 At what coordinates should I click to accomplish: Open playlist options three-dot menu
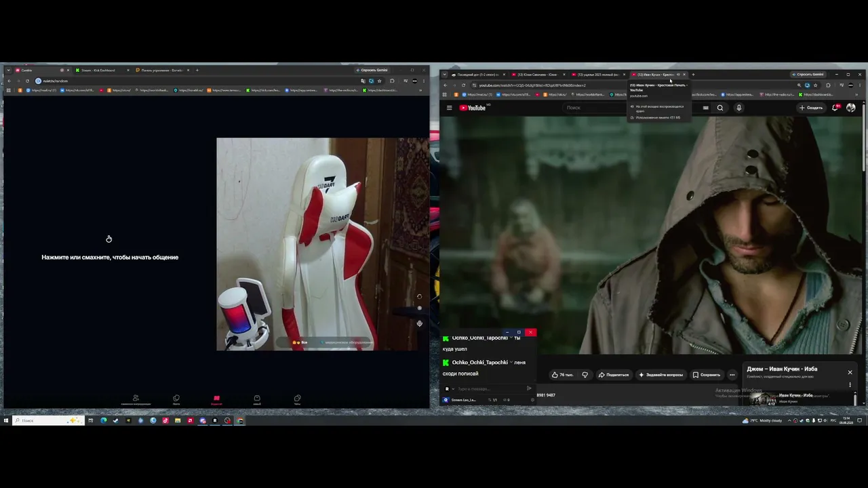click(x=850, y=385)
